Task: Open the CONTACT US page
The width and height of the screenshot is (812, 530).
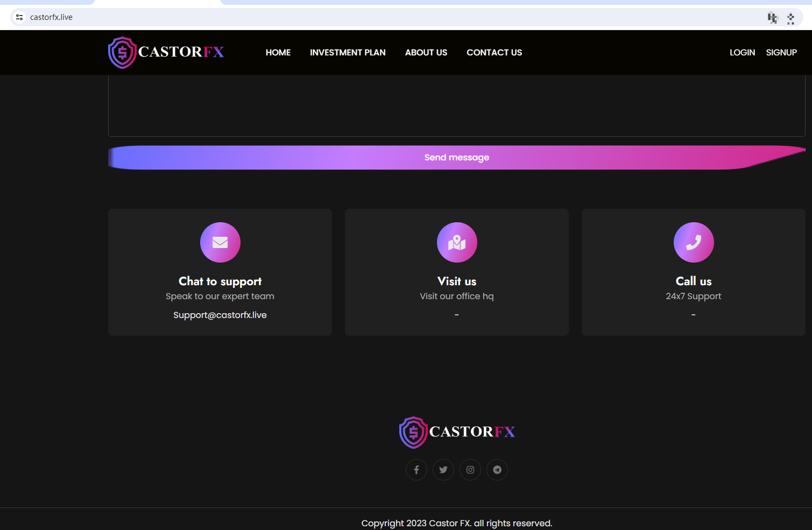Action: (494, 52)
